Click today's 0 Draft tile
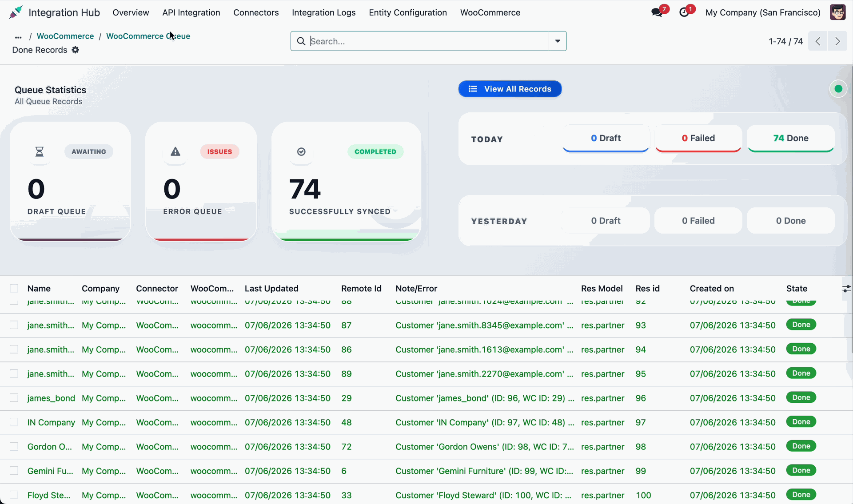The width and height of the screenshot is (853, 504). [x=606, y=138]
